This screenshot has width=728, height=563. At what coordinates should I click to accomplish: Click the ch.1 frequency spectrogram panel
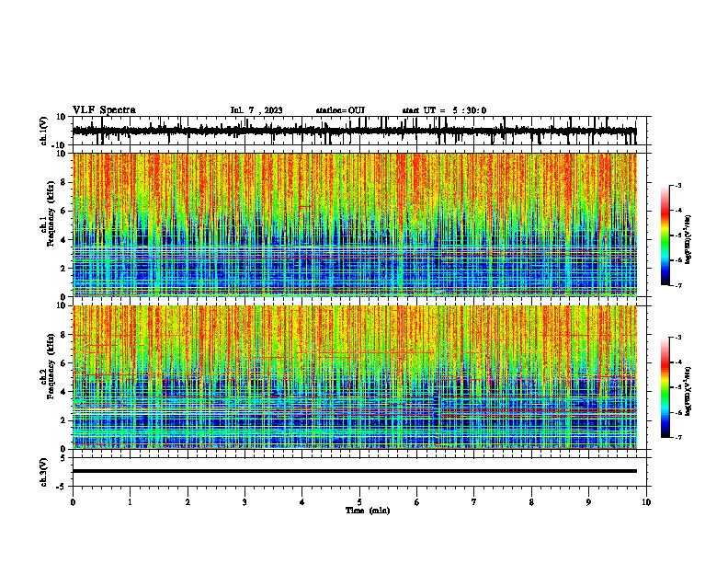(355, 224)
